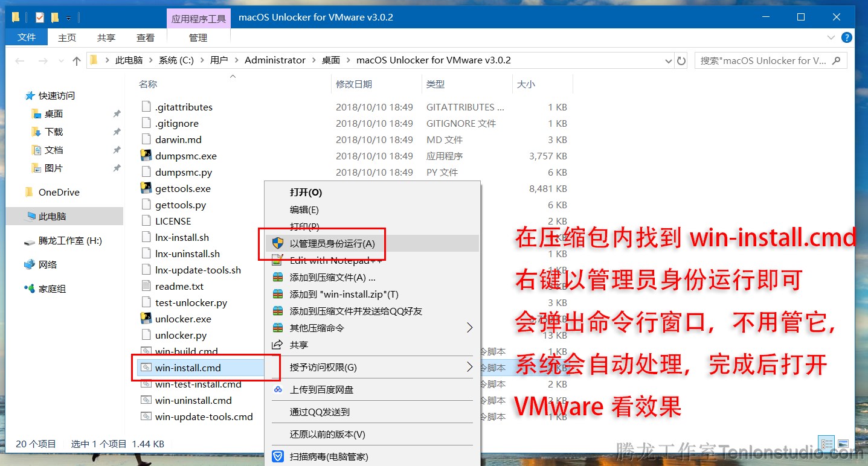Expand the 其他压缩命令 submenu
The height and width of the screenshot is (466, 868).
click(x=317, y=328)
